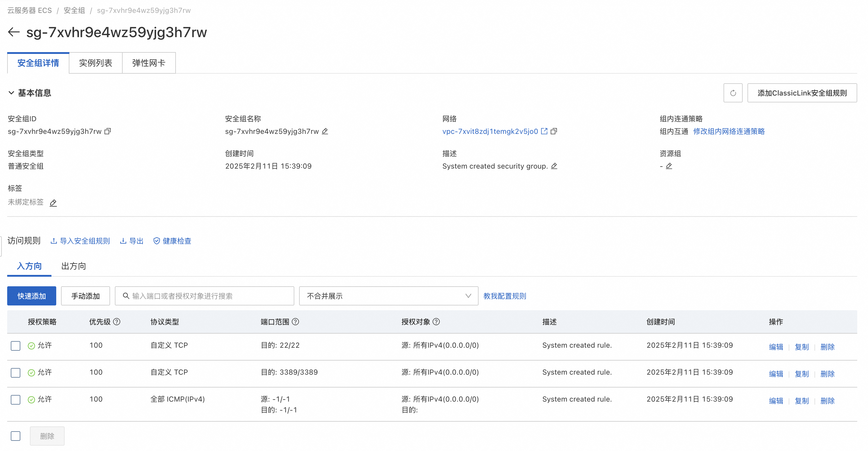Open the 不合并展示 dropdown
The image size is (868, 451).
coord(388,296)
